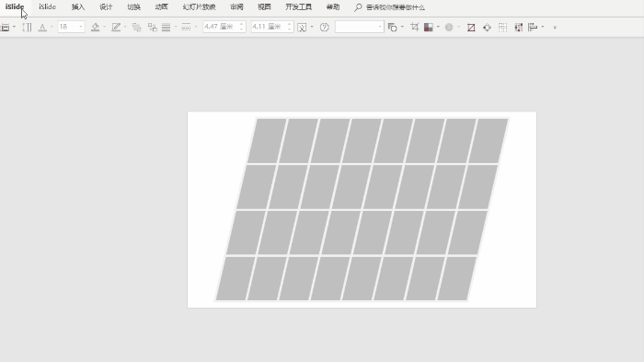
Task: Click the red matrix layout icon
Action: 519,28
